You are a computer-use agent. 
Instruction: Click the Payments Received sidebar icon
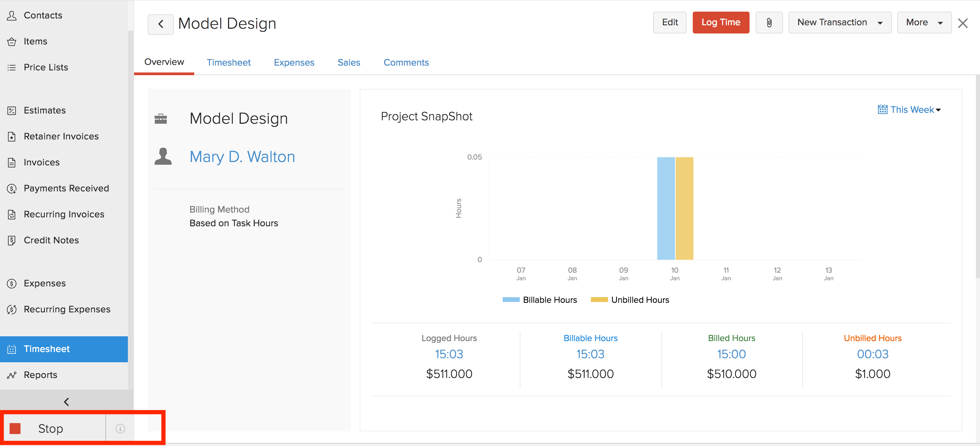click(x=12, y=189)
